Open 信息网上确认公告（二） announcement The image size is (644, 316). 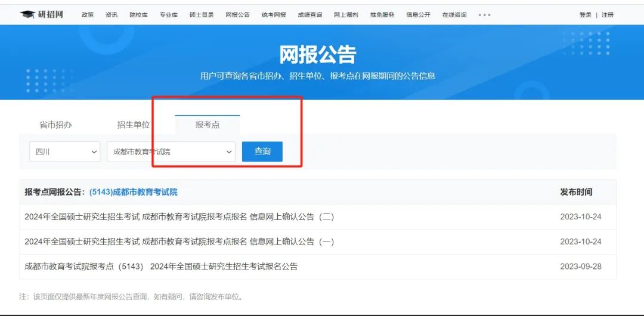pos(179,217)
